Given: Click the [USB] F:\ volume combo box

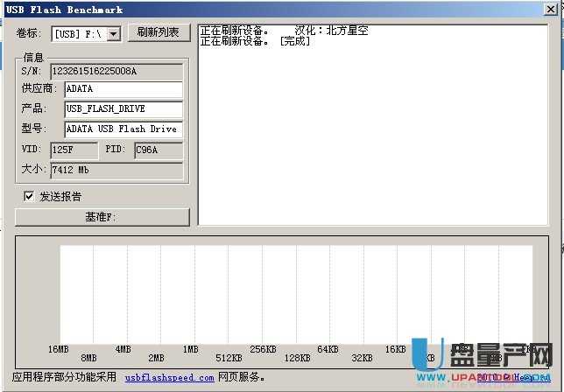Looking at the screenshot, I should pos(79,34).
